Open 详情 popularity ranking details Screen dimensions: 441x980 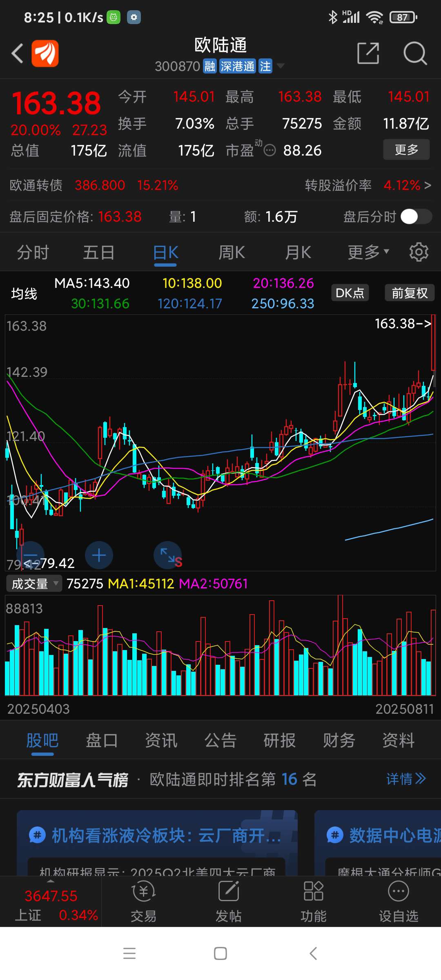pos(406,779)
